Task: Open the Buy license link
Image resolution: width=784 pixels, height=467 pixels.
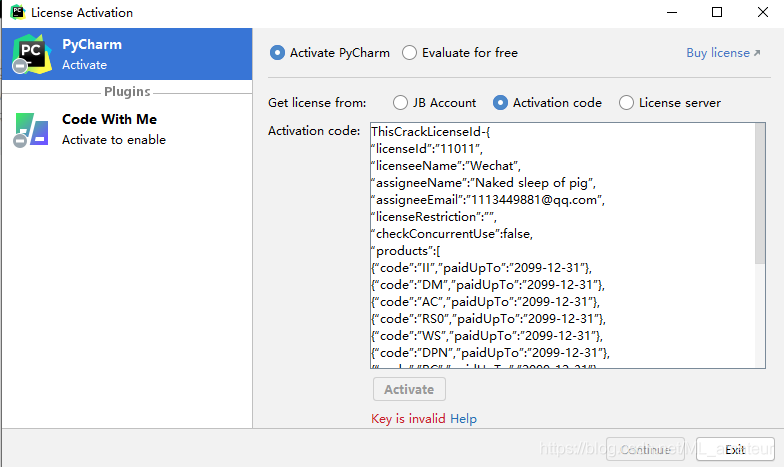Action: tap(723, 52)
